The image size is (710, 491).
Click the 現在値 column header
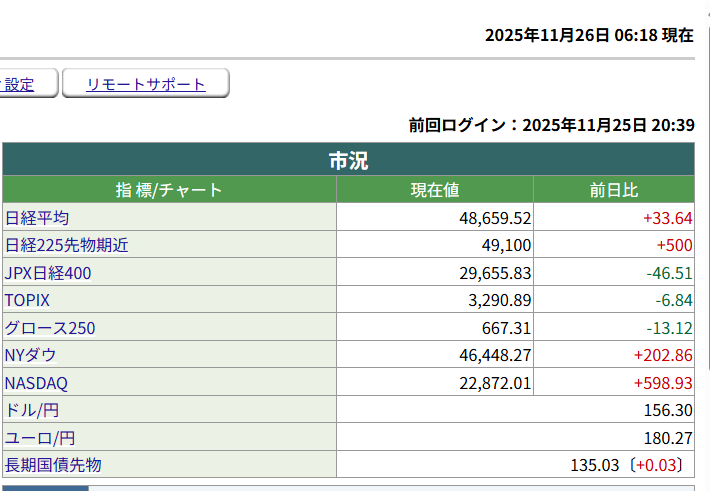435,190
